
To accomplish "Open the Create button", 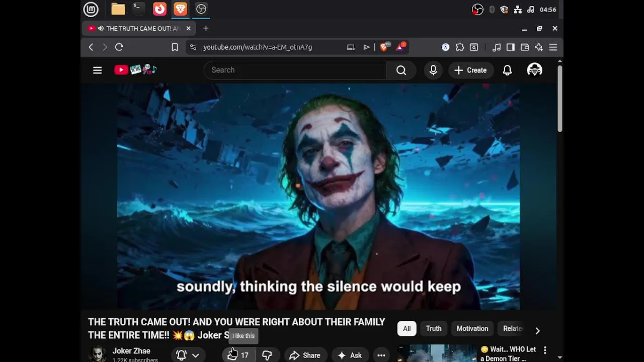I will point(470,70).
